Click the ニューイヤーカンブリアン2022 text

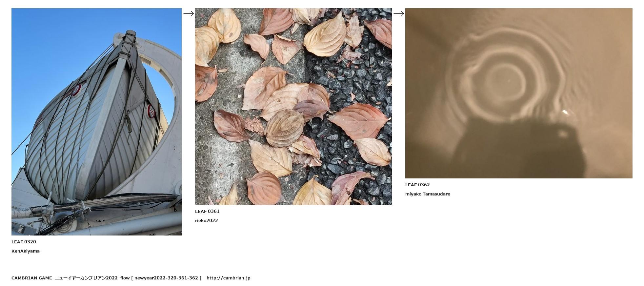[x=86, y=278]
